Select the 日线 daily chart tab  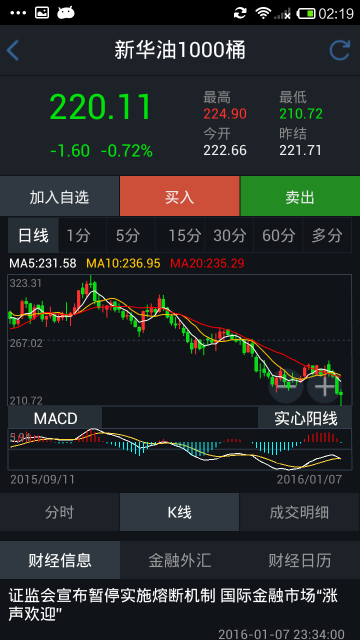point(33,236)
